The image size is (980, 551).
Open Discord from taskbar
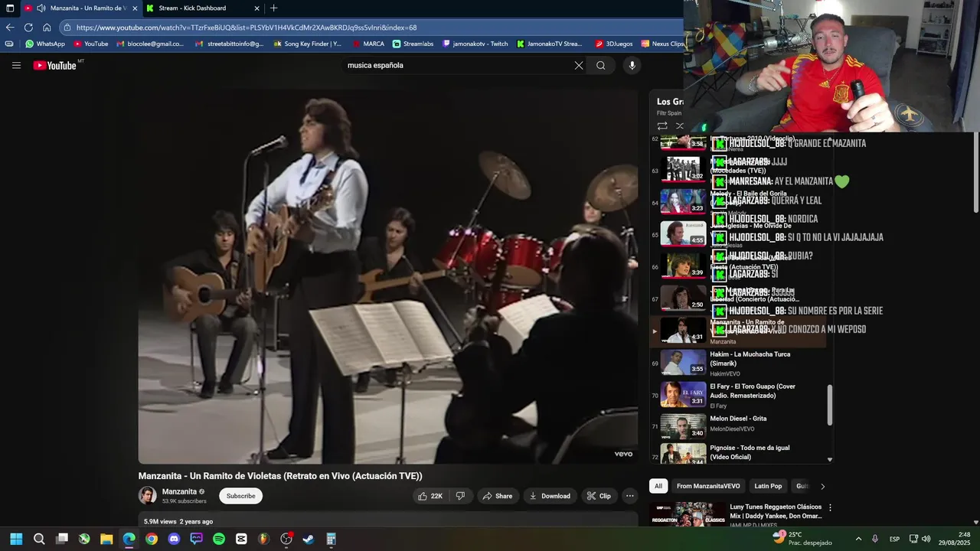pos(174,539)
